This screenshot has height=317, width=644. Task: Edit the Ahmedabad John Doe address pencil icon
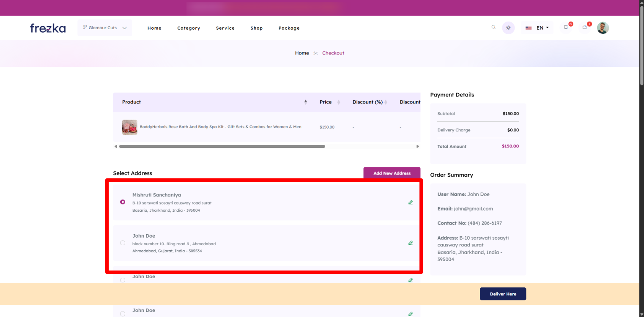point(410,243)
